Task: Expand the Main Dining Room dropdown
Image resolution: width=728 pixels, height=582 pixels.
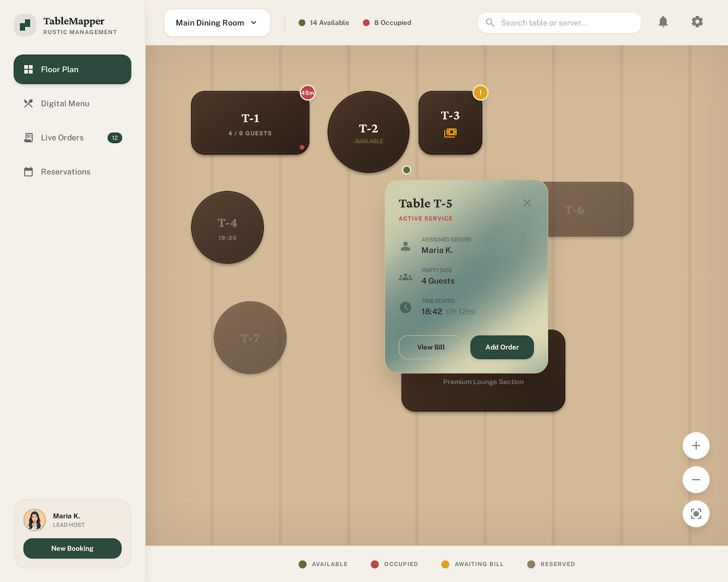Action: pyautogui.click(x=217, y=23)
